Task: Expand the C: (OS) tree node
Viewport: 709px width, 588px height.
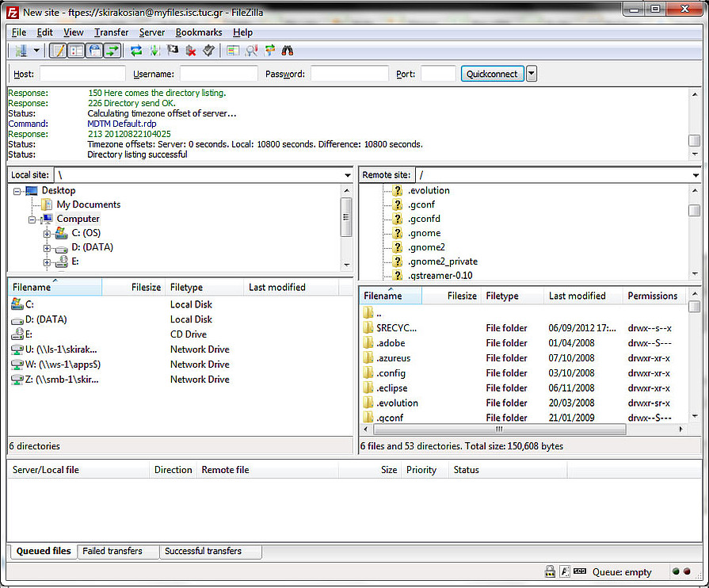Action: click(47, 233)
